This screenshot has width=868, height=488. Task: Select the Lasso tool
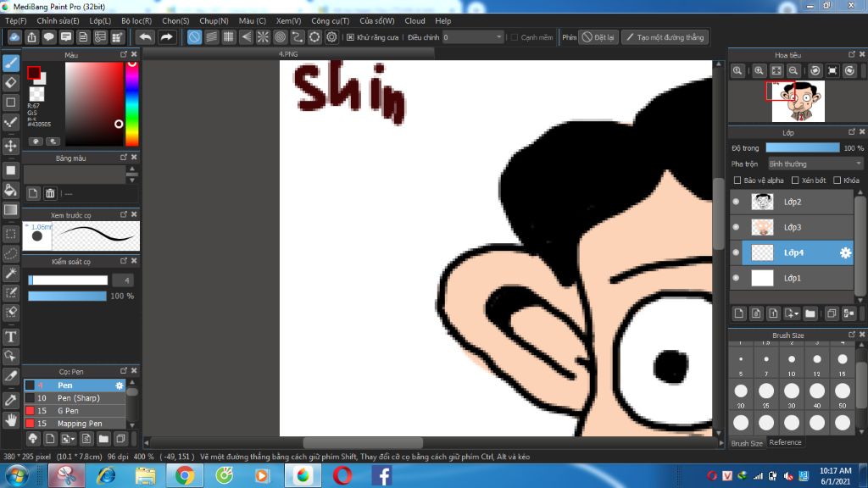click(x=11, y=254)
